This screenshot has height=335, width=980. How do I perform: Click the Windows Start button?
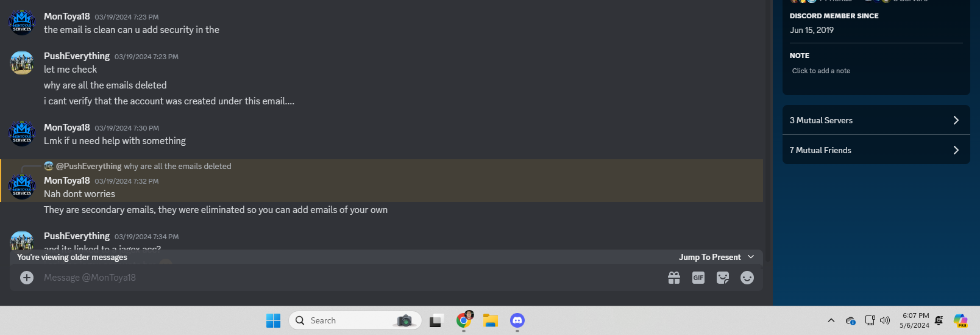coord(273,320)
